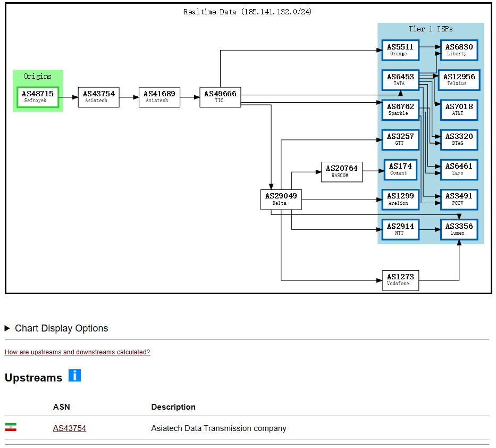Viewport: 496px width, 448px height.
Task: Click the AS1273 Vodafone node
Action: tap(400, 280)
